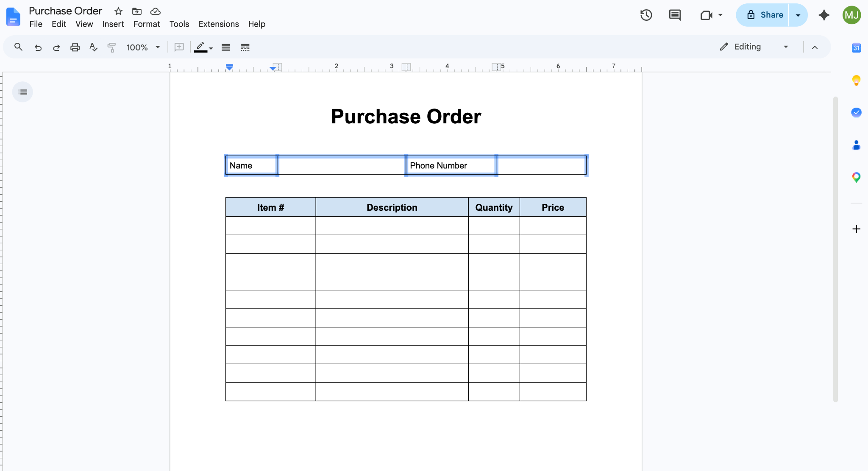Open the Help menu
Viewport: 868px width, 471px height.
pos(257,24)
